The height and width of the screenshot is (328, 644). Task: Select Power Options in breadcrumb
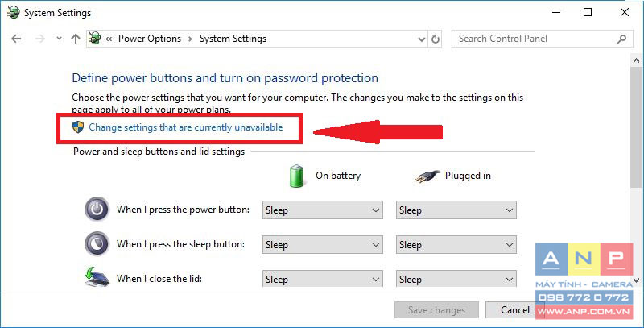150,39
